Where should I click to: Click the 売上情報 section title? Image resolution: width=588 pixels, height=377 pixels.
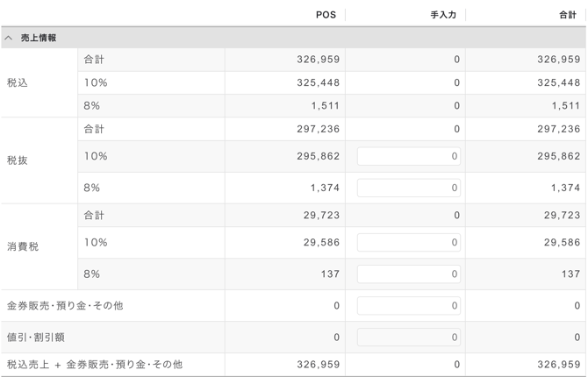(39, 39)
